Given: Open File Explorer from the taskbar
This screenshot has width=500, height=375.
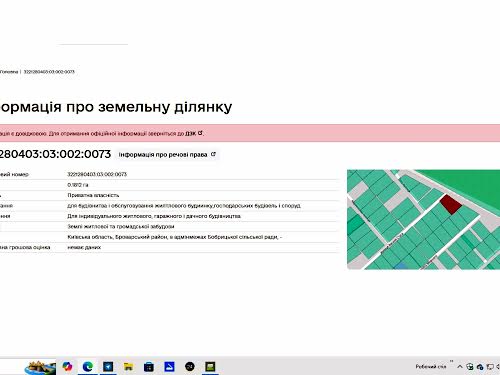Looking at the screenshot, I should pos(128,367).
